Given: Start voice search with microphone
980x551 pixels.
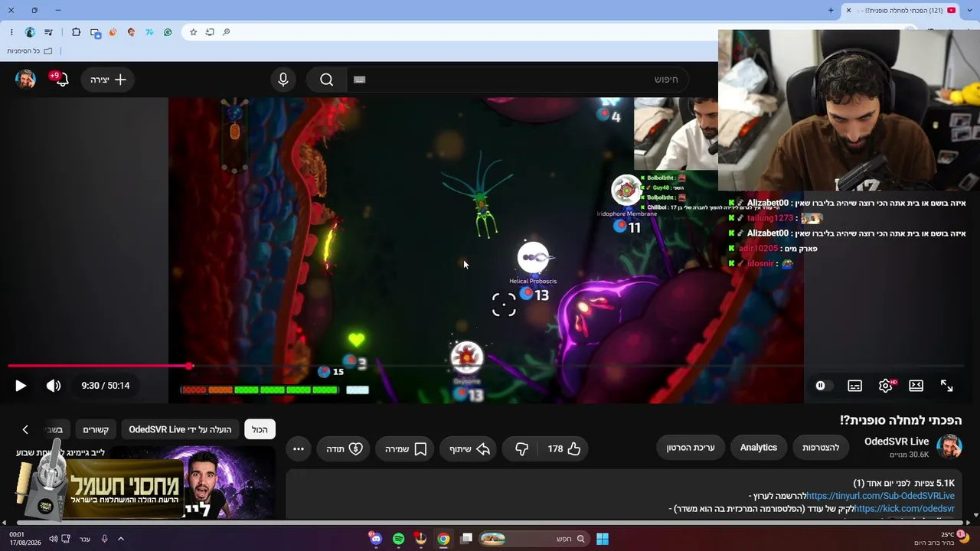Looking at the screenshot, I should [x=283, y=80].
